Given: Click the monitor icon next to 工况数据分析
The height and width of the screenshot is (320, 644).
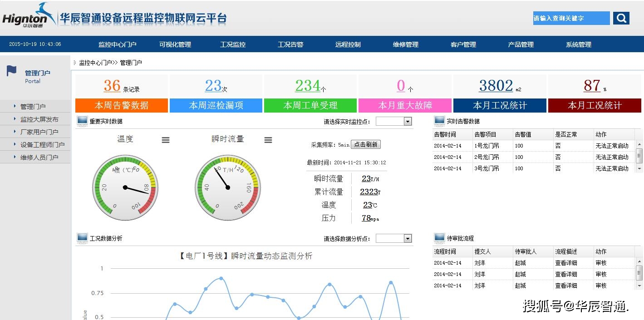Looking at the screenshot, I should coord(82,238).
